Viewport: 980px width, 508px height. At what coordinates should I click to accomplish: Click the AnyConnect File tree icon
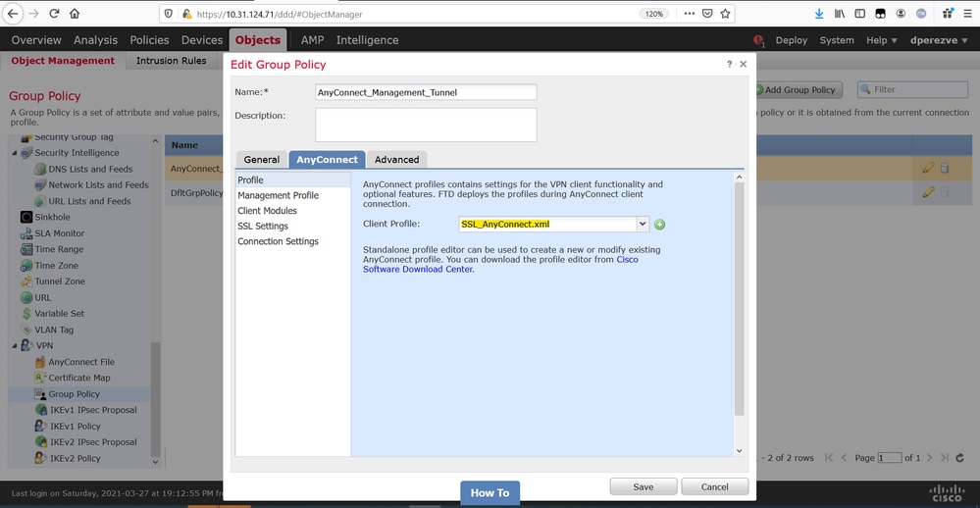click(x=40, y=362)
